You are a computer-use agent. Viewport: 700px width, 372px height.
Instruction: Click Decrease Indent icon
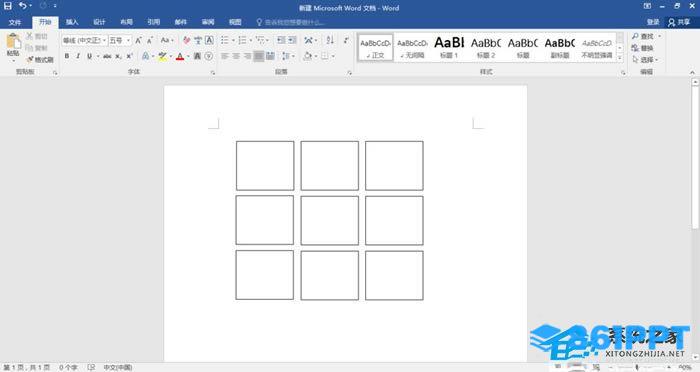(x=281, y=41)
